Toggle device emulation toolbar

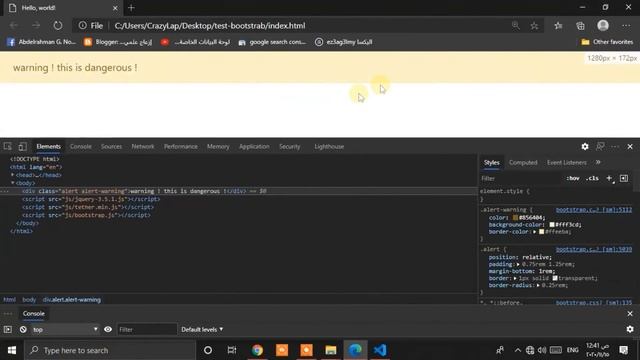tap(22, 146)
